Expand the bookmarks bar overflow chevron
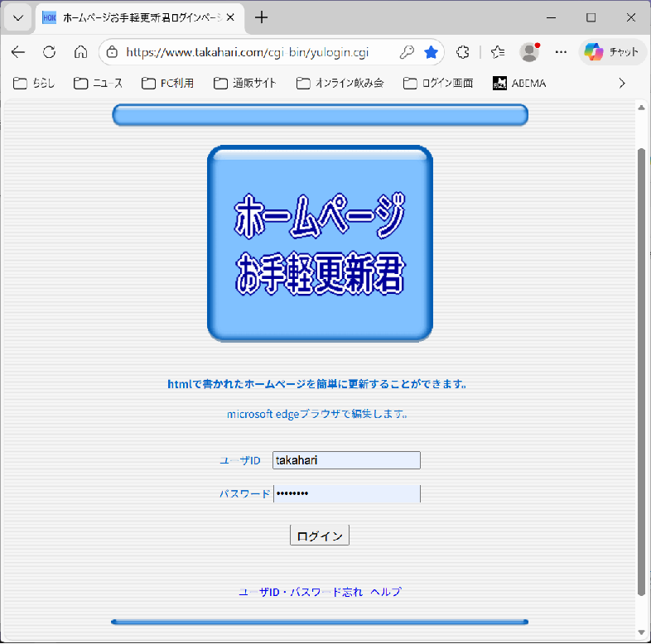Screen dimensions: 651x644 tap(622, 83)
